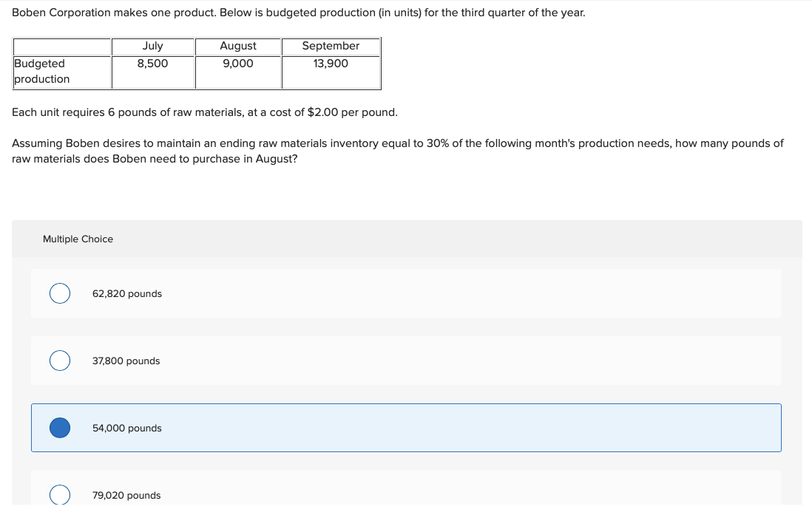Click the 9,000 units value cell
This screenshot has height=512, width=812.
tap(237, 64)
